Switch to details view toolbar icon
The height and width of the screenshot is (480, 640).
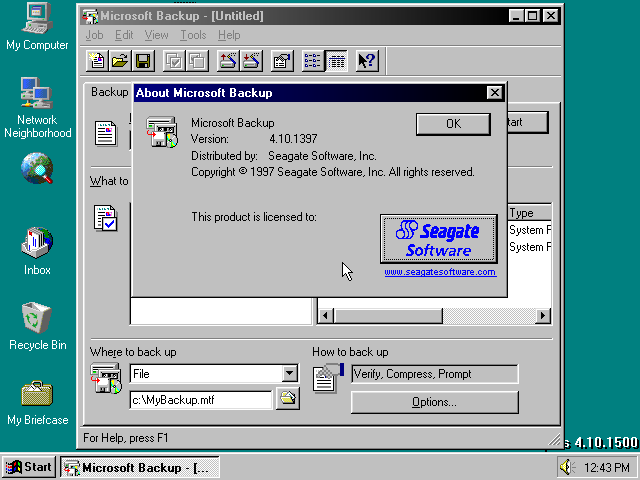(336, 61)
